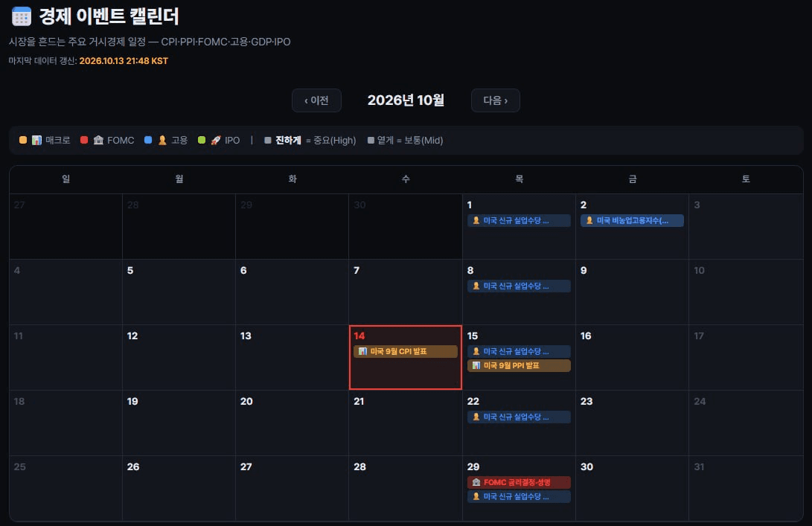Open FOMC 금리결정 event on the 29th

[519, 483]
